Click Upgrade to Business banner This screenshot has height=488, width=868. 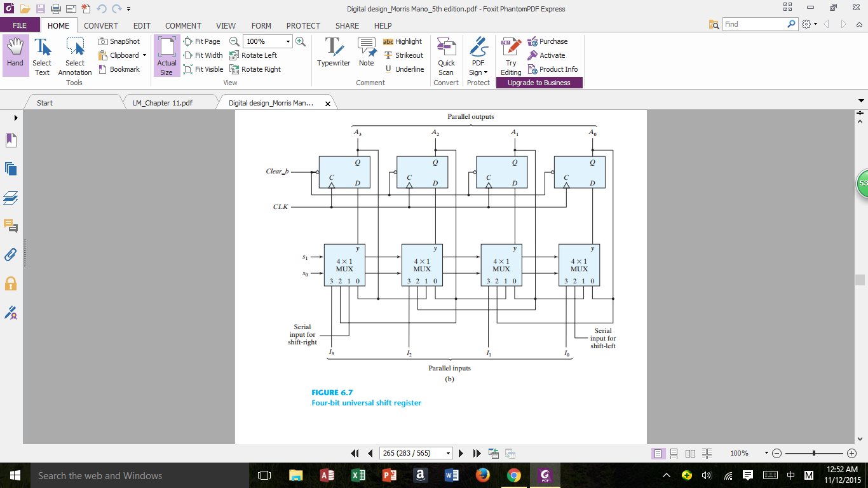(539, 83)
